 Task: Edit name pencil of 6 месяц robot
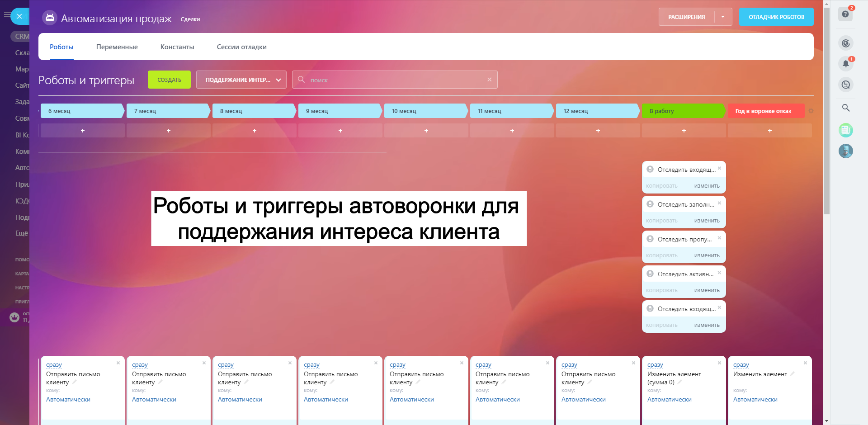click(75, 382)
